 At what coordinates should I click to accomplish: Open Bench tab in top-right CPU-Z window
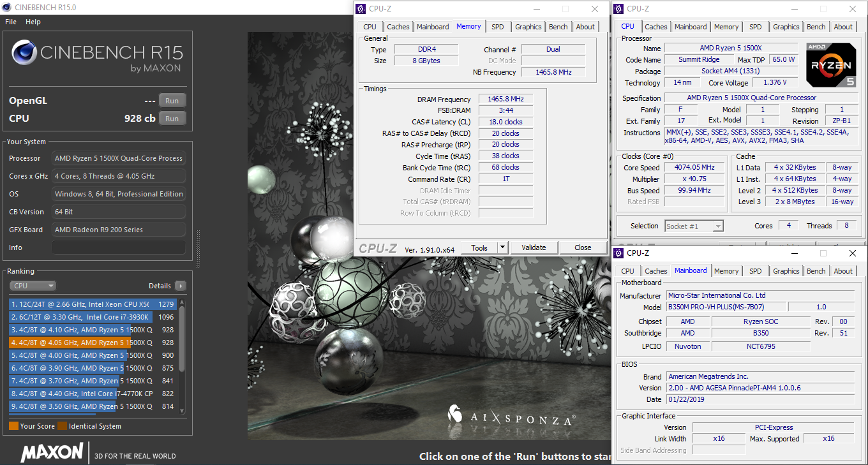pyautogui.click(x=816, y=27)
